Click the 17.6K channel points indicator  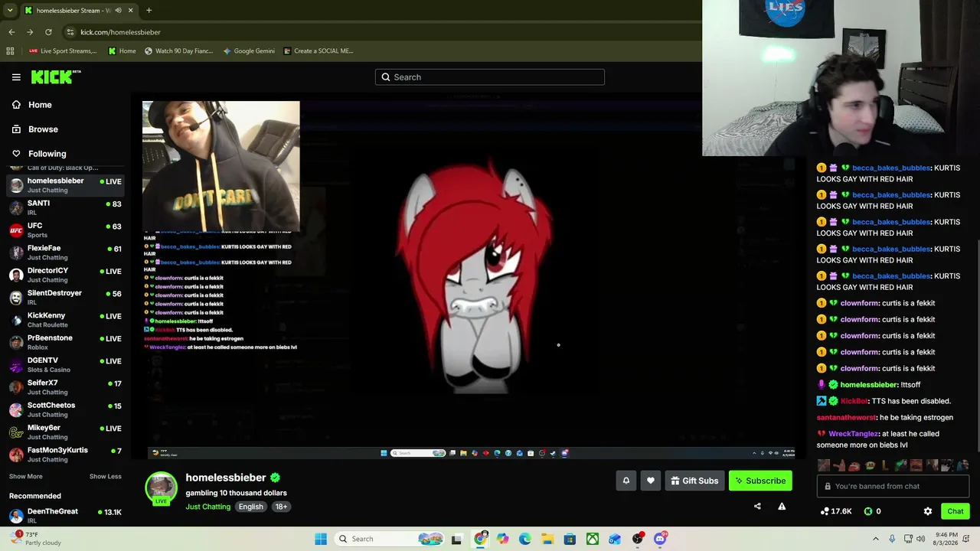click(x=835, y=511)
